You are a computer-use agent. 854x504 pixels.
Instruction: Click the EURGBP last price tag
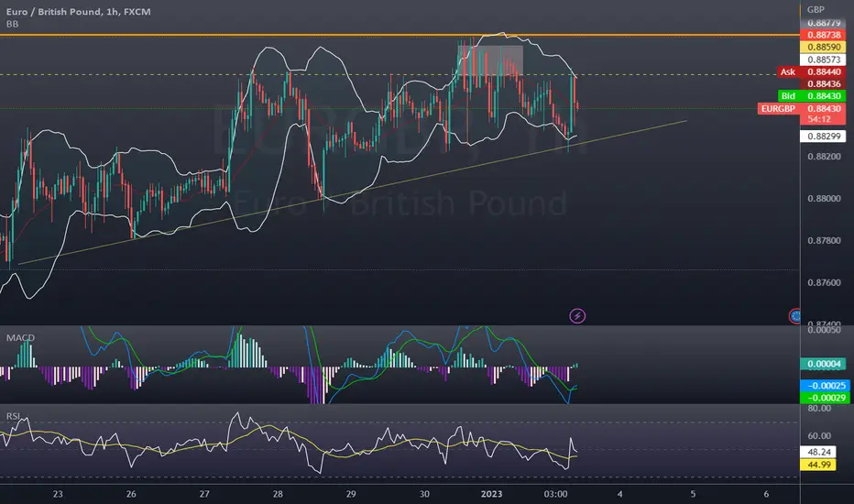click(x=802, y=108)
